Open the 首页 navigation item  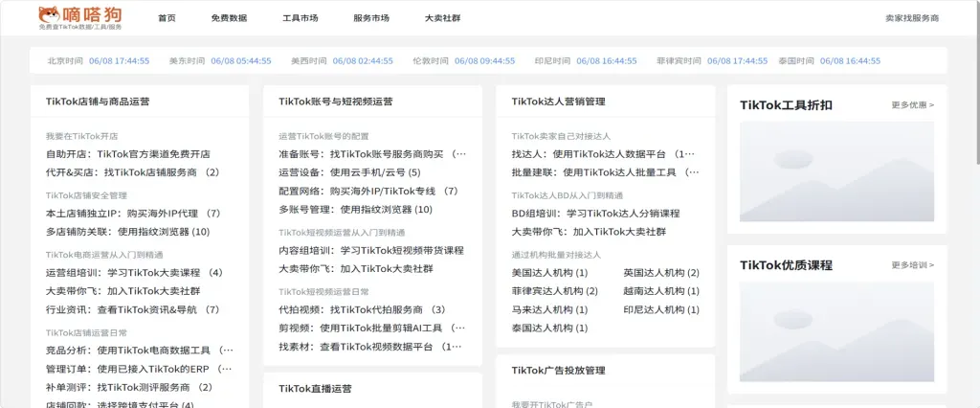pos(167,18)
